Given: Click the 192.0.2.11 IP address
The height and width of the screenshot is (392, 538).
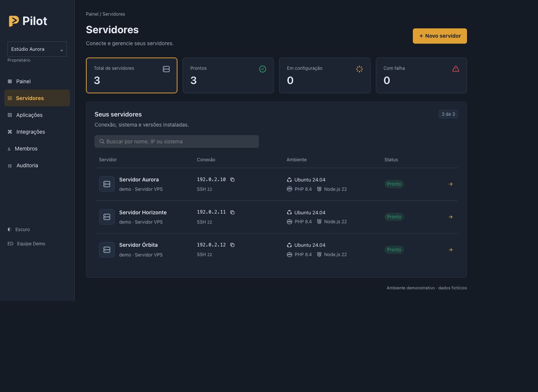Looking at the screenshot, I should click(x=211, y=212).
